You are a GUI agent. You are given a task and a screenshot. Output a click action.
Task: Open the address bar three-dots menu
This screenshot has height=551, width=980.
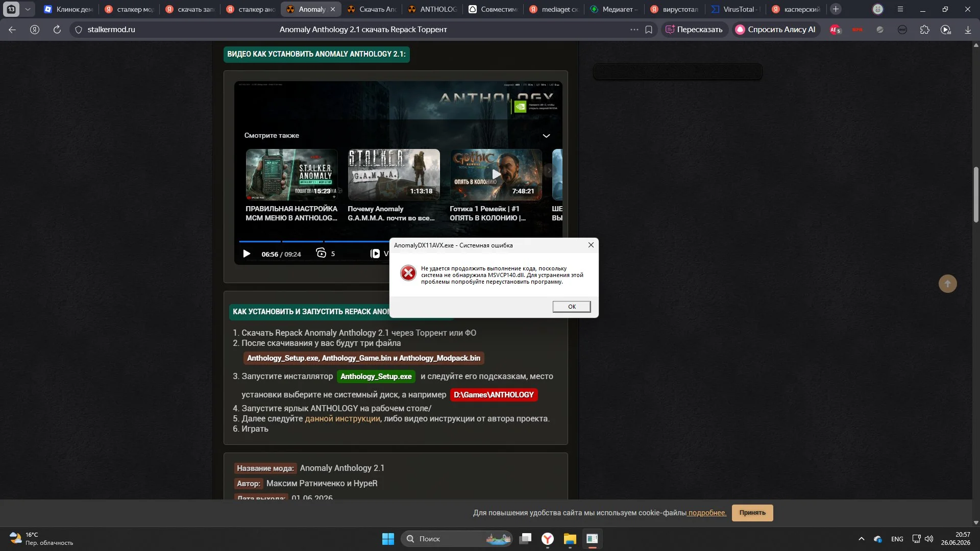click(x=634, y=30)
